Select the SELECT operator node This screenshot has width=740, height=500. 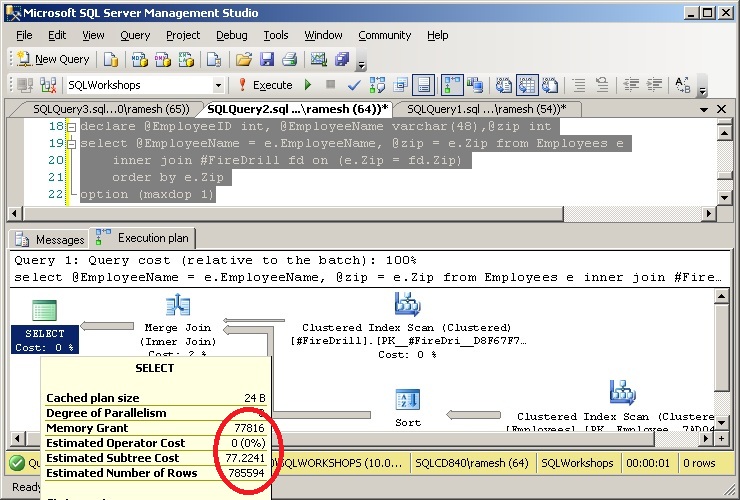(x=44, y=327)
